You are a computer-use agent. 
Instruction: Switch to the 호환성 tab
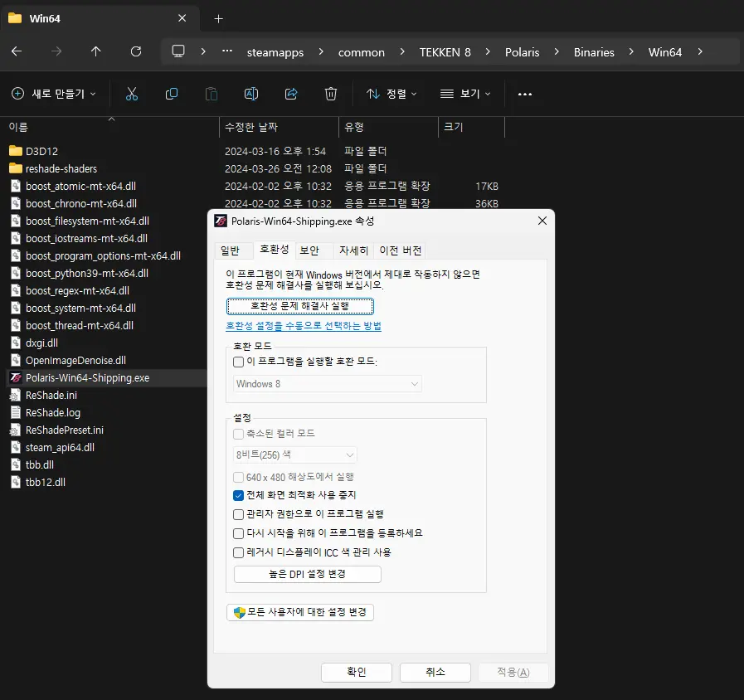tap(275, 250)
